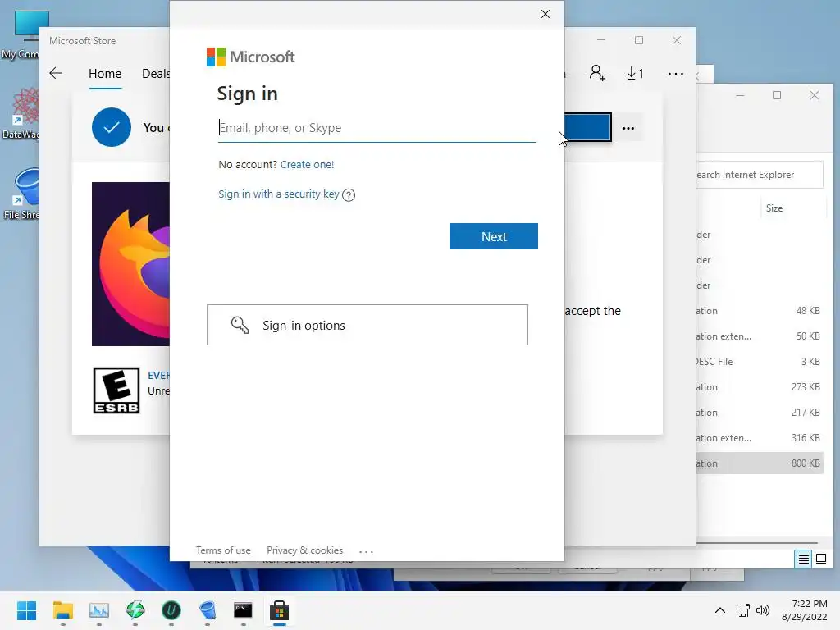Open Sign in with a security key
Viewport: 840px width, 630px height.
pyautogui.click(x=279, y=194)
